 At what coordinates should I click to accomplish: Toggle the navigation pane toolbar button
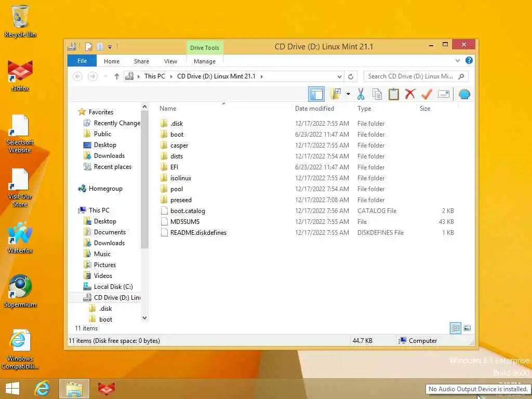(x=316, y=95)
